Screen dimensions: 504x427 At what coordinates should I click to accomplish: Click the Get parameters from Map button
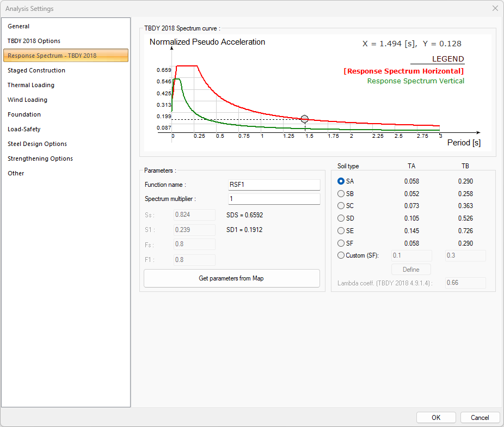(x=231, y=278)
